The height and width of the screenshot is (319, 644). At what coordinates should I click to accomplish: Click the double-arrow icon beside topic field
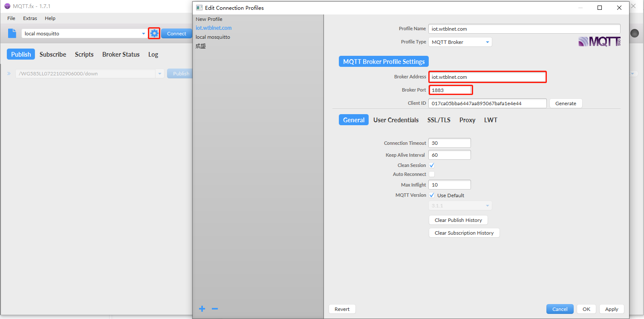[x=9, y=74]
